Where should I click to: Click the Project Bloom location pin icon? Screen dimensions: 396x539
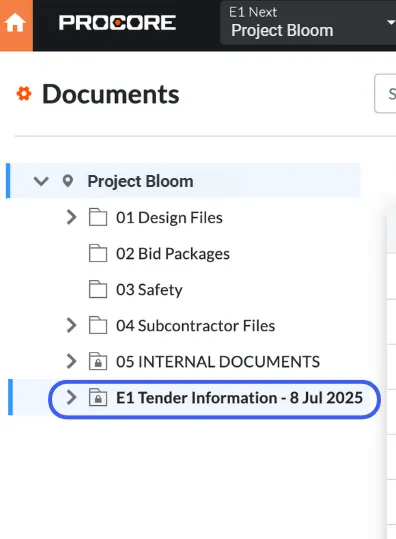tap(68, 181)
